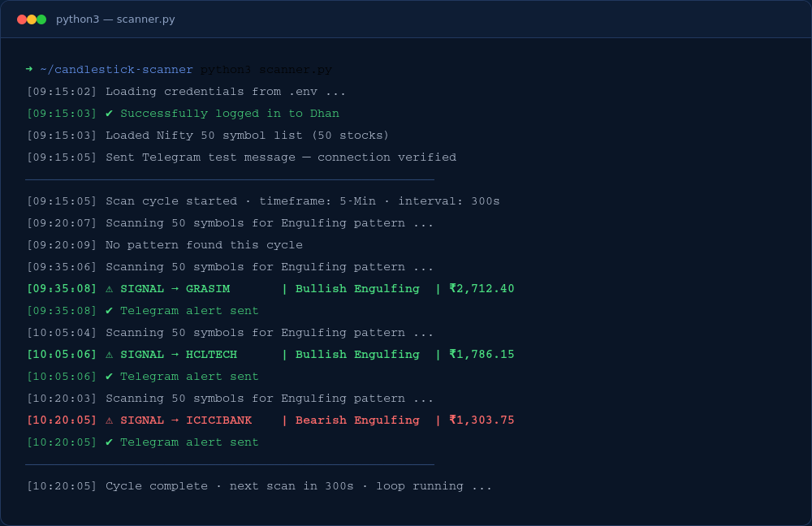This screenshot has width=812, height=526.
Task: Click the checkmark on 10:05:06 Telegram alert
Action: (x=110, y=377)
